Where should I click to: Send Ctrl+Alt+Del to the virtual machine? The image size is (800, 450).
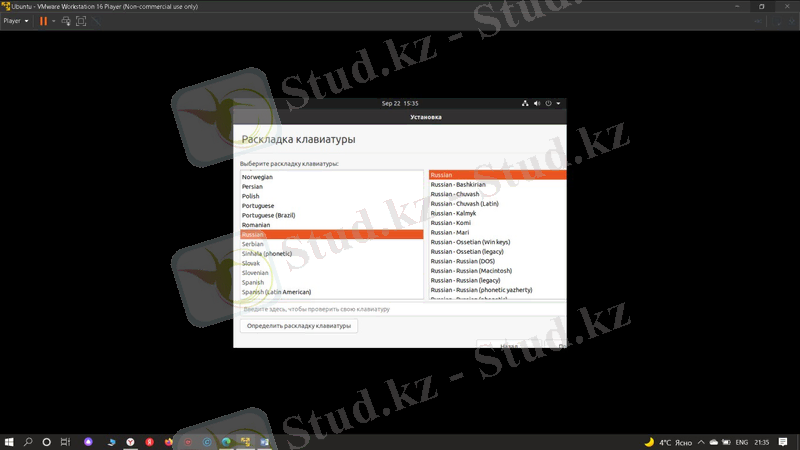point(66,21)
